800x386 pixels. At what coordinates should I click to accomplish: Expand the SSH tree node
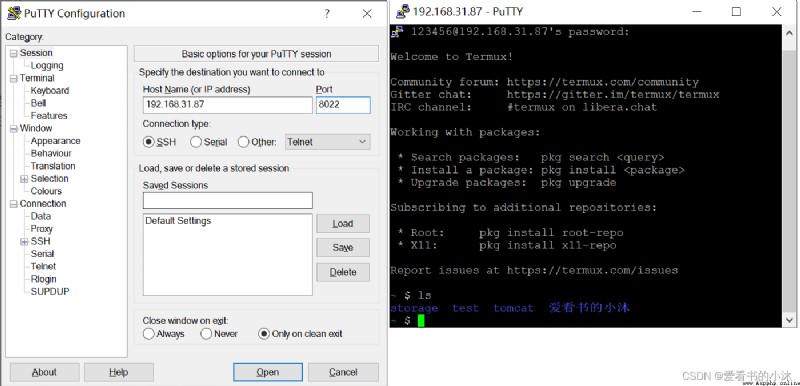[x=24, y=242]
